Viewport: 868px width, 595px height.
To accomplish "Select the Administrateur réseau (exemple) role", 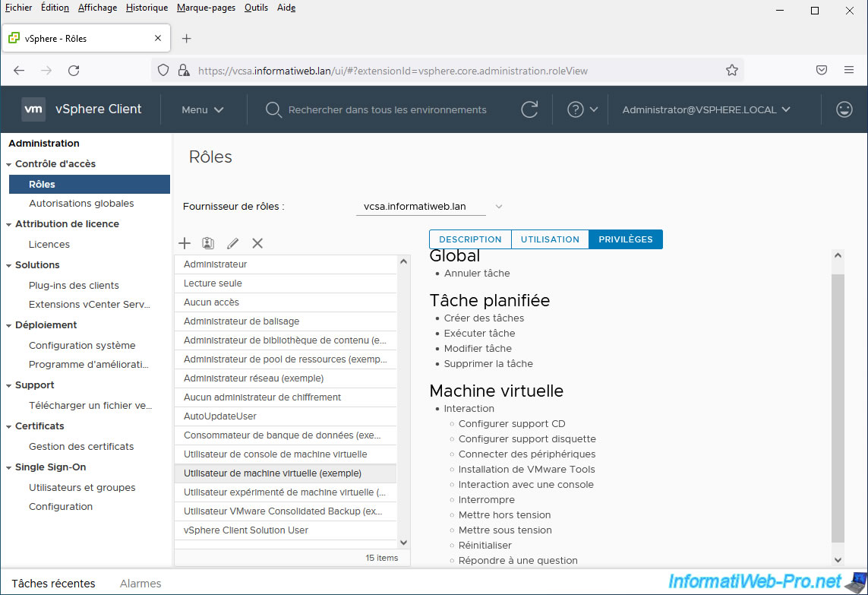I will 254,378.
